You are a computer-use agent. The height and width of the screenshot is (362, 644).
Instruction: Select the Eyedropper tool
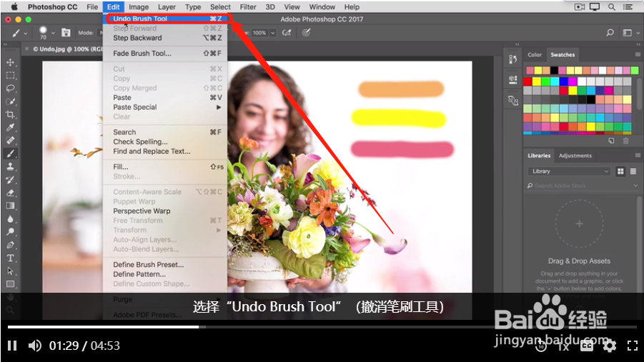(x=10, y=128)
